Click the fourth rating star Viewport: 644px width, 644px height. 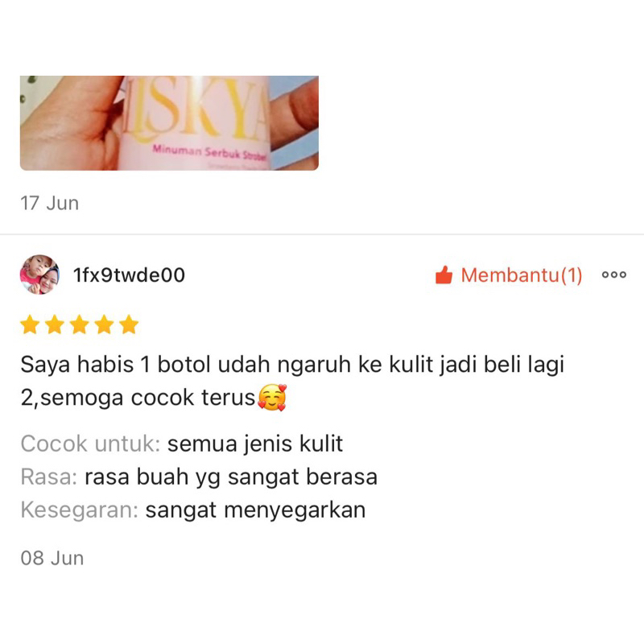pyautogui.click(x=105, y=324)
